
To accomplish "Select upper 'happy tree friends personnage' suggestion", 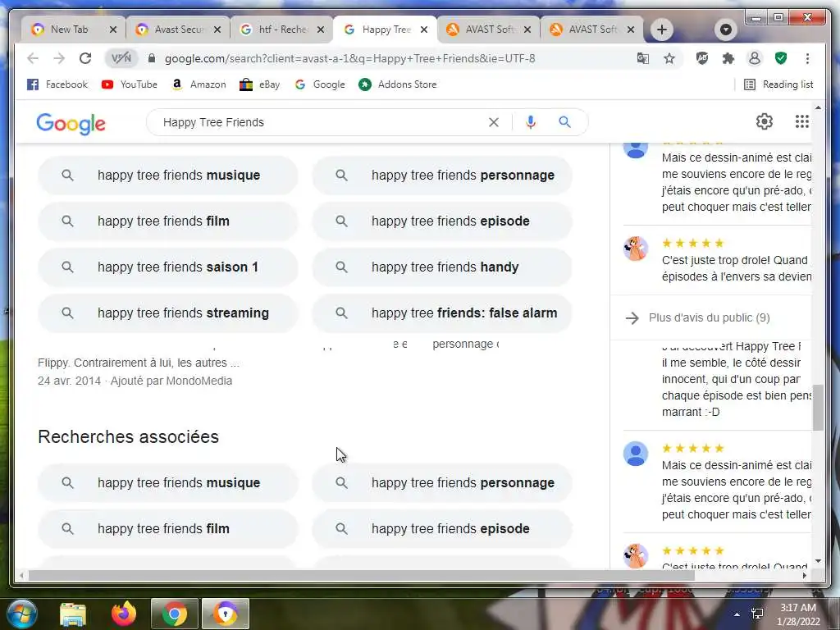I will pos(442,176).
